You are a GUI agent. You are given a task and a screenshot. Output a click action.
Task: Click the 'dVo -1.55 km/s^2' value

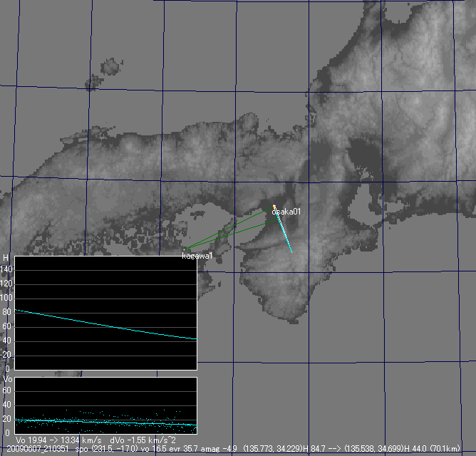pyautogui.click(x=143, y=440)
